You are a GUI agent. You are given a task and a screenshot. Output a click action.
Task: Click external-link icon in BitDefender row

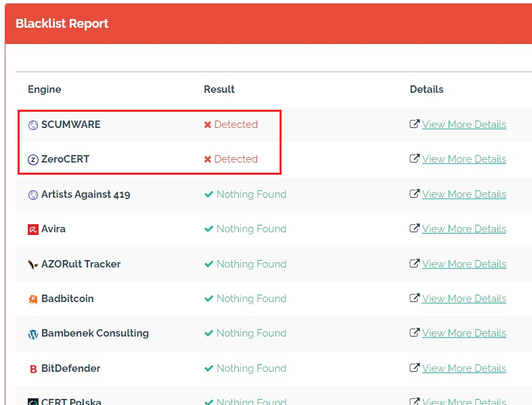click(414, 368)
